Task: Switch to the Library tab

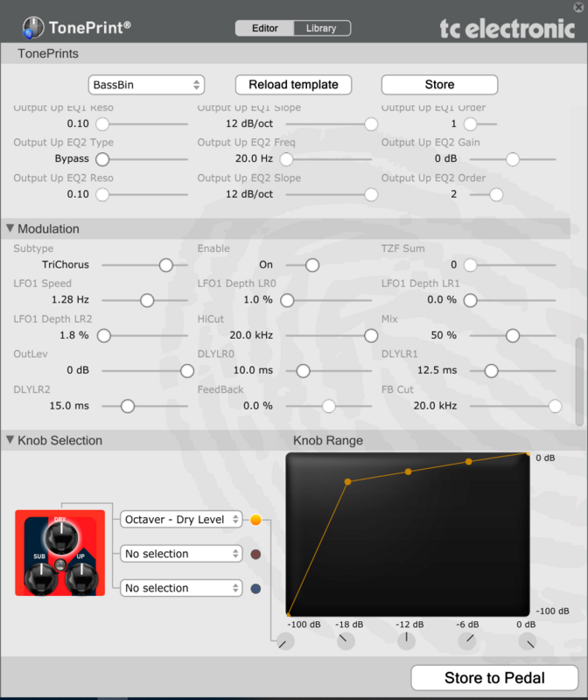Action: [x=321, y=28]
